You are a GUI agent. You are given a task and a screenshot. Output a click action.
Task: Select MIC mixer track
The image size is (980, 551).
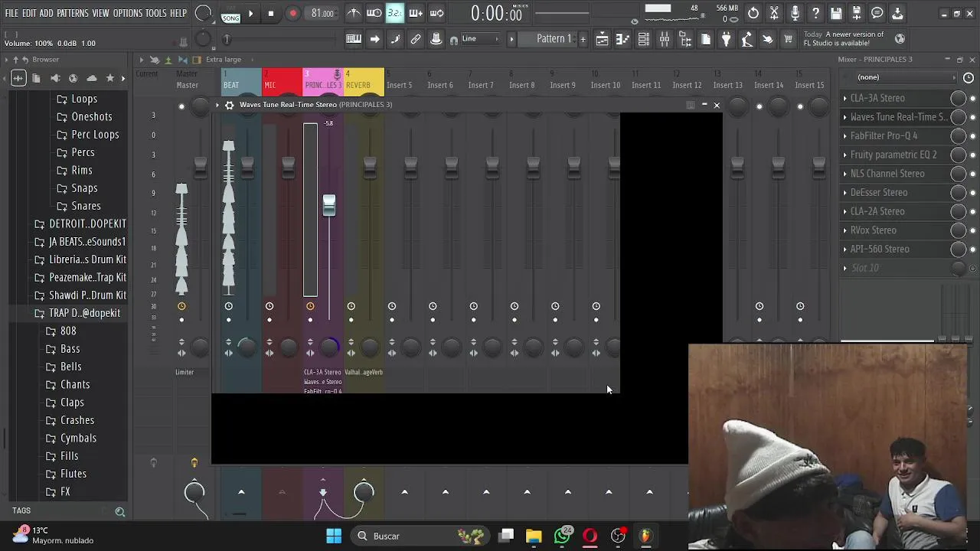(x=283, y=81)
